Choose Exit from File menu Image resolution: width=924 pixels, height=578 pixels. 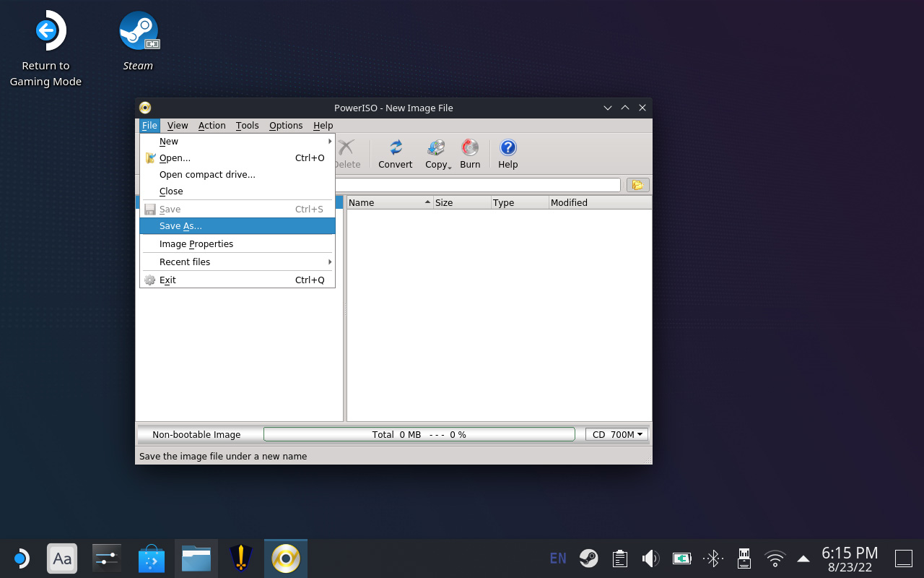[x=237, y=280]
